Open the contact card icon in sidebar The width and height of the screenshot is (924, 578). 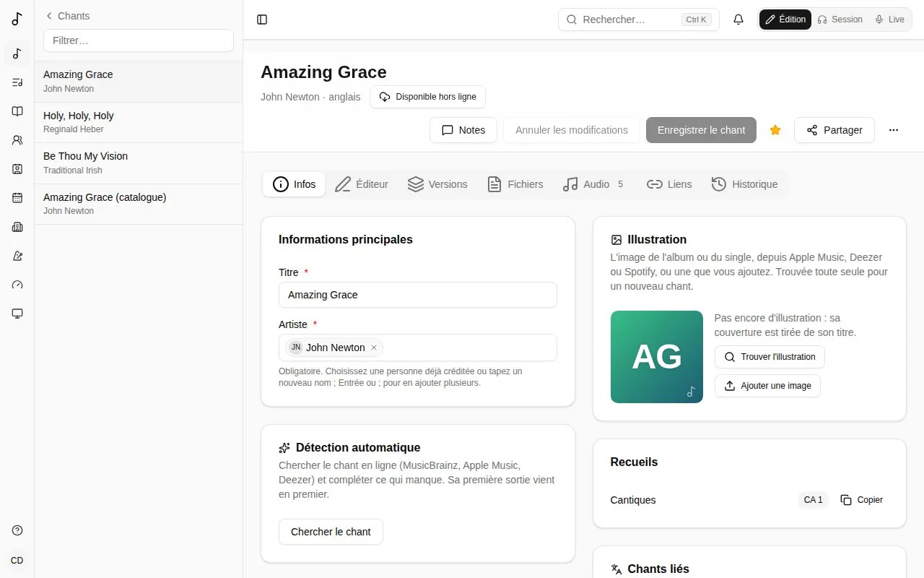tap(17, 169)
